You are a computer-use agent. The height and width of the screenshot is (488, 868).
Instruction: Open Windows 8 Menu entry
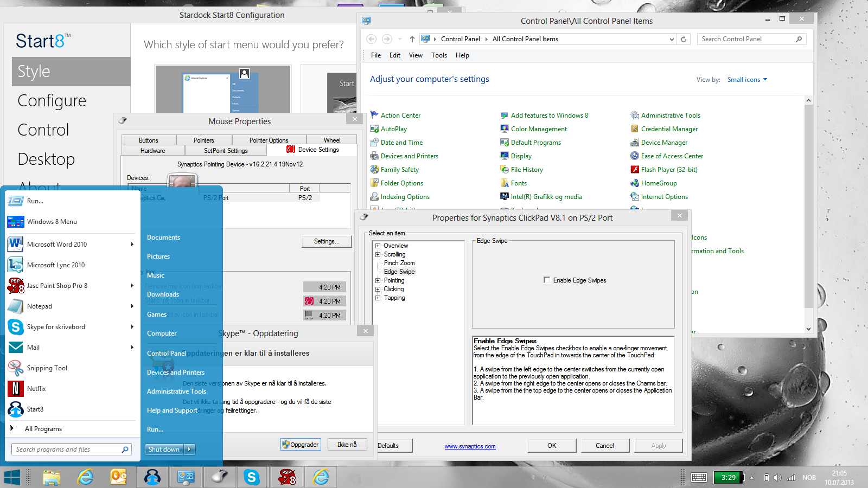71,222
